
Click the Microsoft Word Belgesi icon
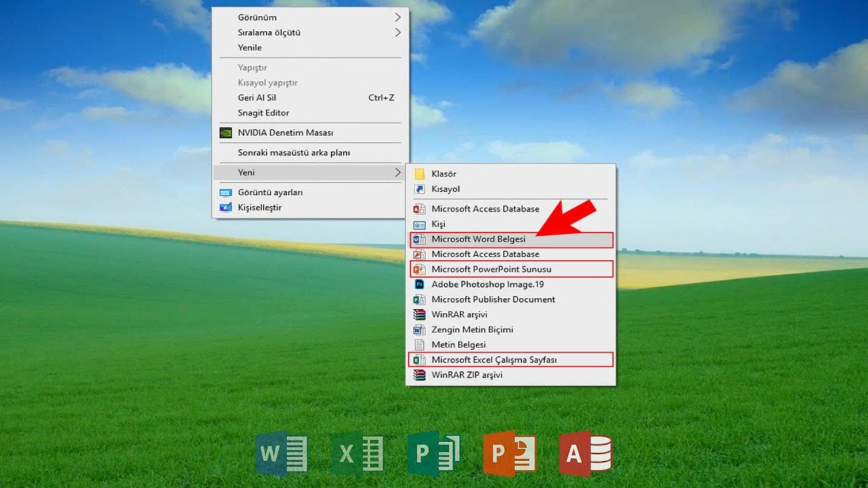click(x=420, y=239)
